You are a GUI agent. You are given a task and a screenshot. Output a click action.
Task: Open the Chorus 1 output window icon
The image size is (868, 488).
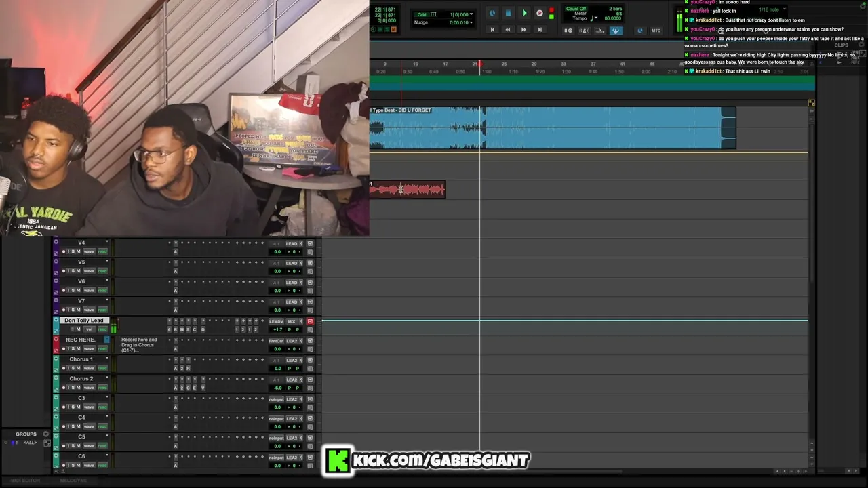310,360
